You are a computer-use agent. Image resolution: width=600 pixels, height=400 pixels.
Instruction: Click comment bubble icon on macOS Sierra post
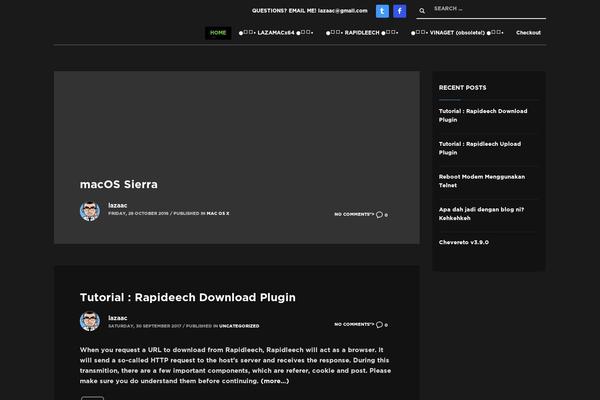(379, 215)
